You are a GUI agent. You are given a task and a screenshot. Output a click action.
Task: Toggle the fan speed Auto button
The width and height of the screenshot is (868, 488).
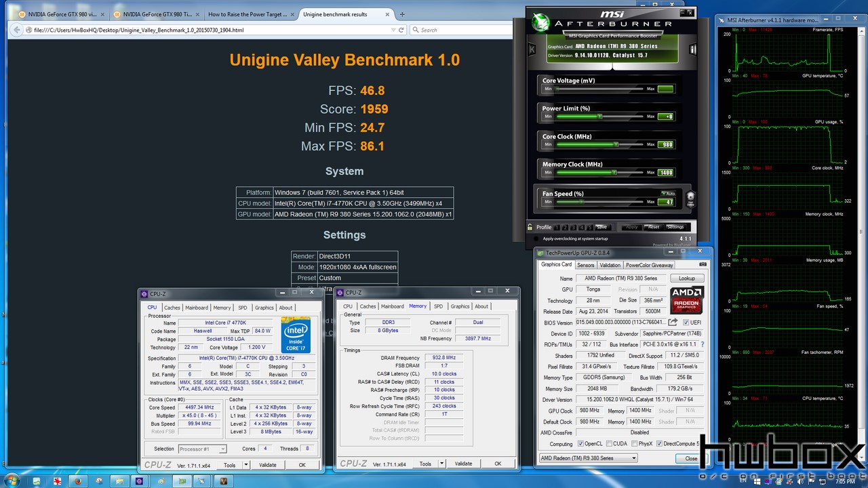tap(668, 194)
